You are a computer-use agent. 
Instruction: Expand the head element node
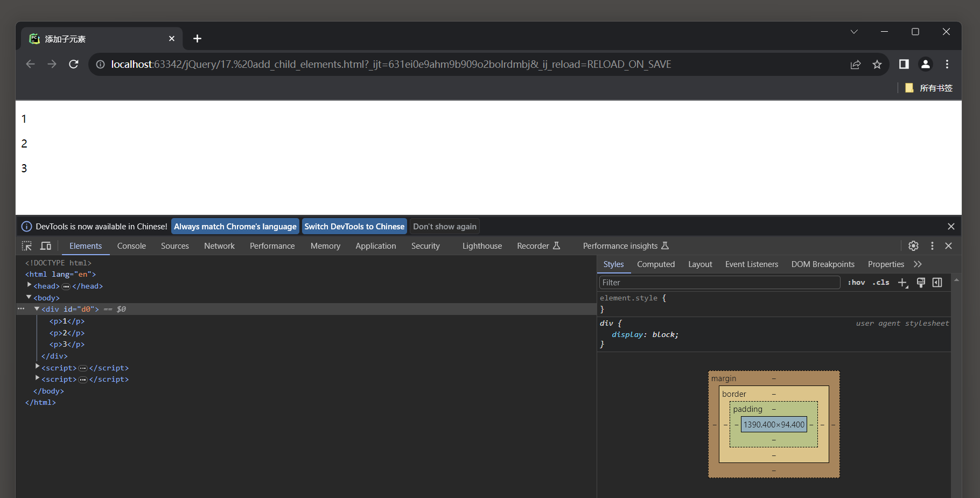(x=29, y=285)
